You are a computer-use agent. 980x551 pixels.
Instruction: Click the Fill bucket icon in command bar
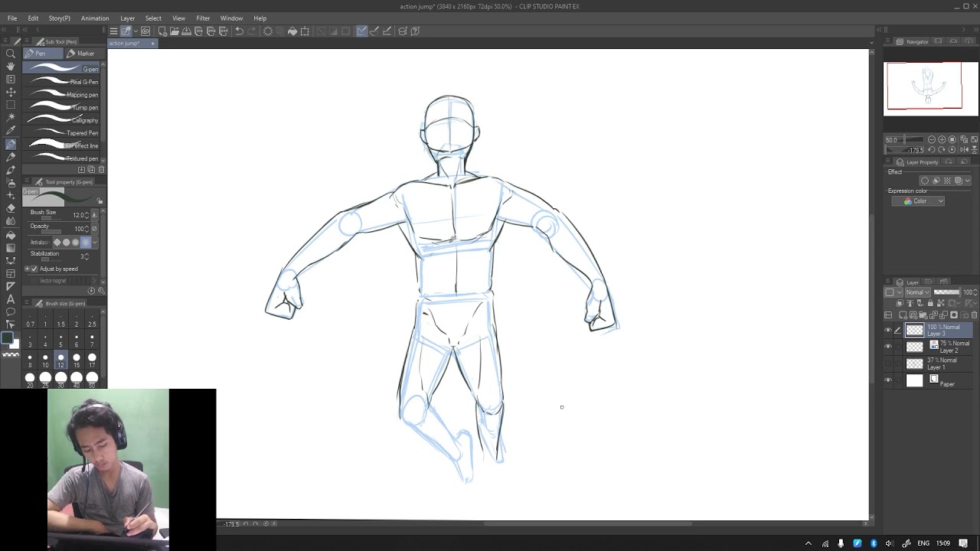click(292, 31)
